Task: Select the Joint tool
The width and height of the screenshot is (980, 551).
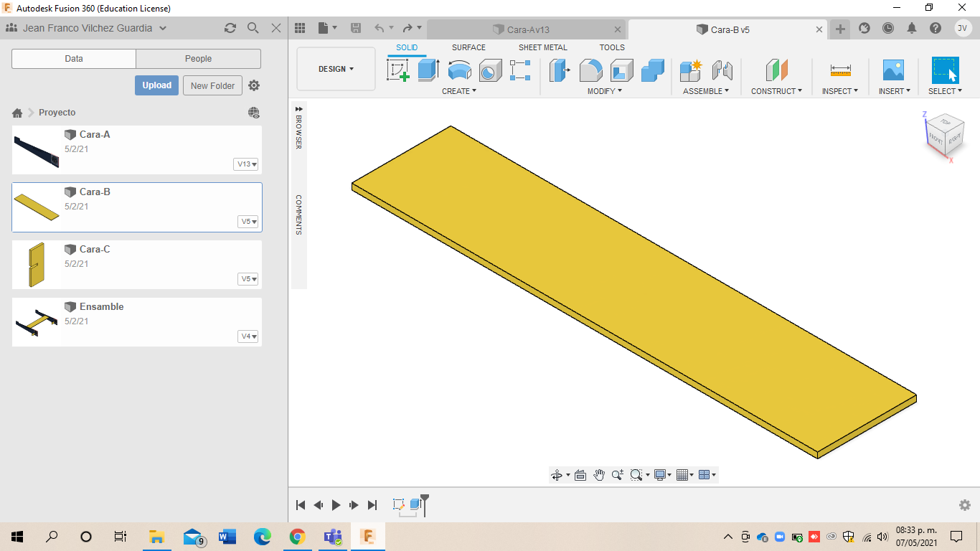Action: [722, 70]
